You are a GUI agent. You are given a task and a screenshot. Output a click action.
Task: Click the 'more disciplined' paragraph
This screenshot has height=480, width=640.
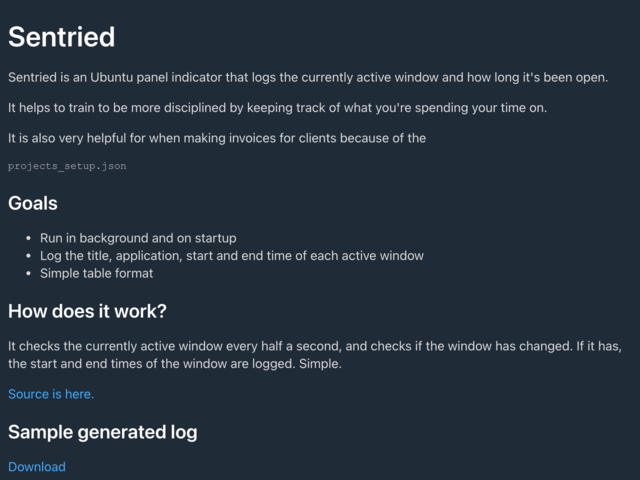[278, 108]
